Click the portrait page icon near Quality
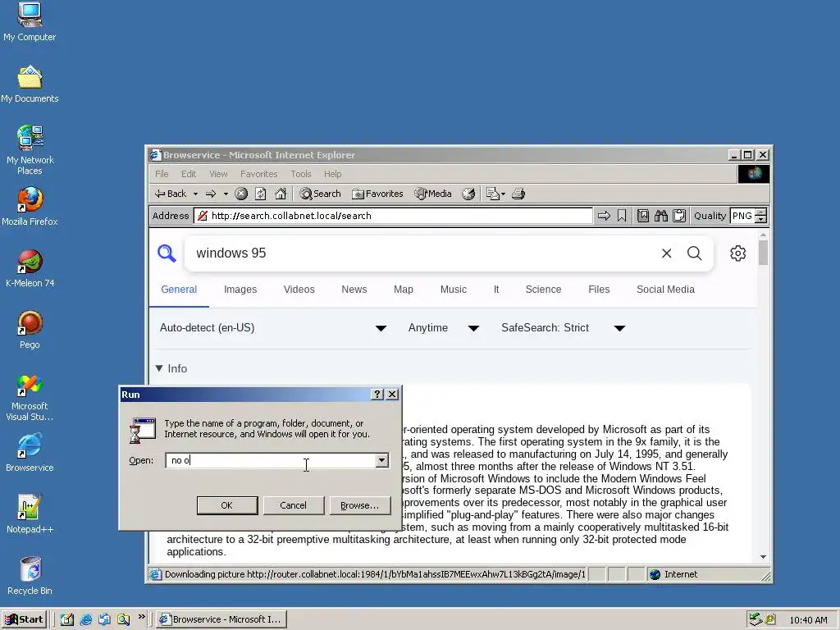 [x=643, y=216]
